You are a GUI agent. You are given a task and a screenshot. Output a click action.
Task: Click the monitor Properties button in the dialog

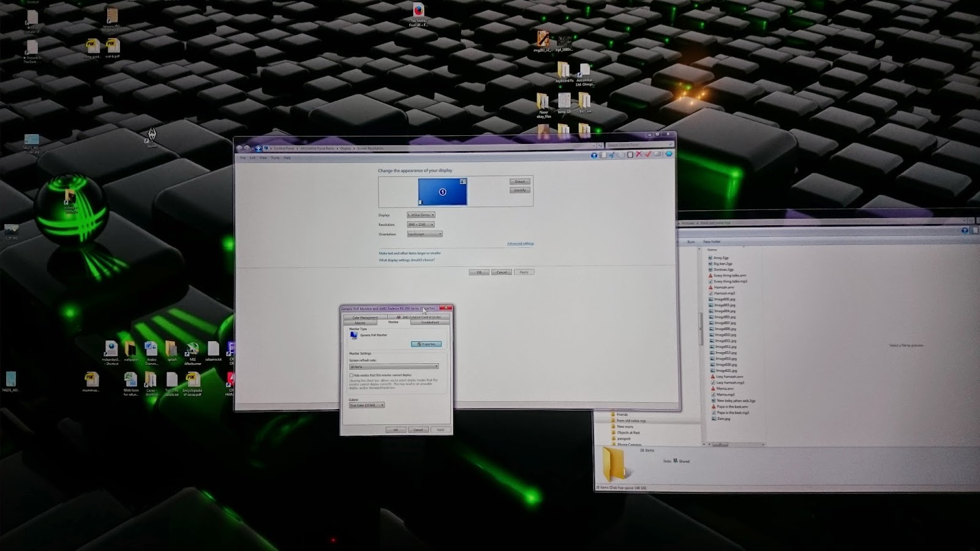(x=426, y=344)
